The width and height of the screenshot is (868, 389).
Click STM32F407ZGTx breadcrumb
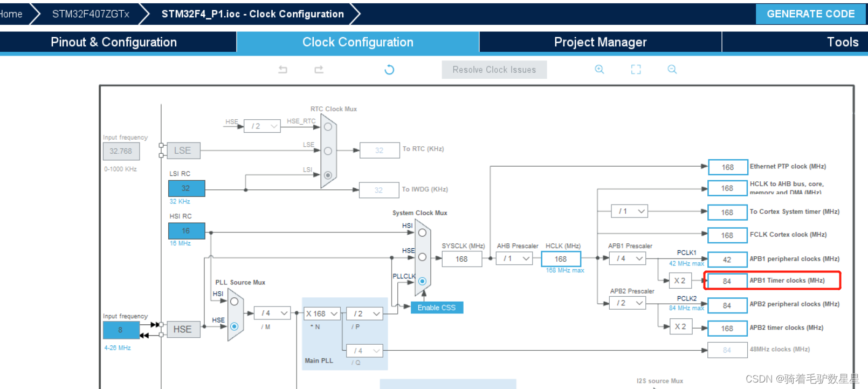(x=91, y=14)
